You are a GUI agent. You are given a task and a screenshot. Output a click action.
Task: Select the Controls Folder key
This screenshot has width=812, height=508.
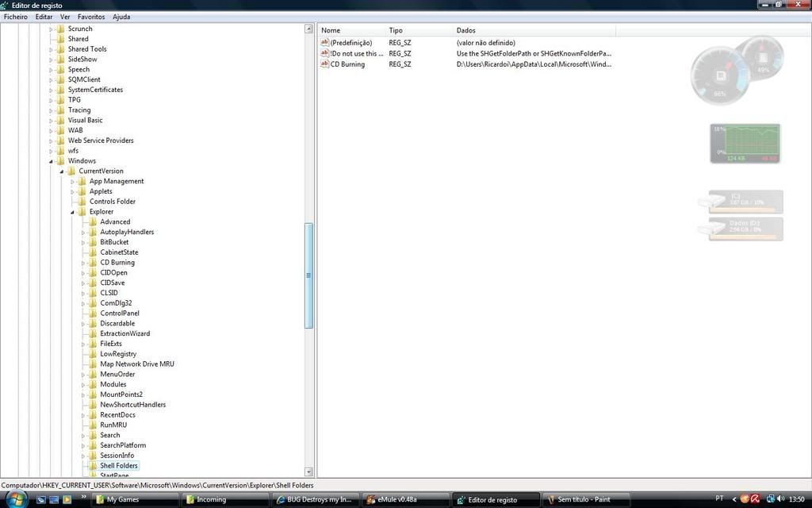click(113, 202)
